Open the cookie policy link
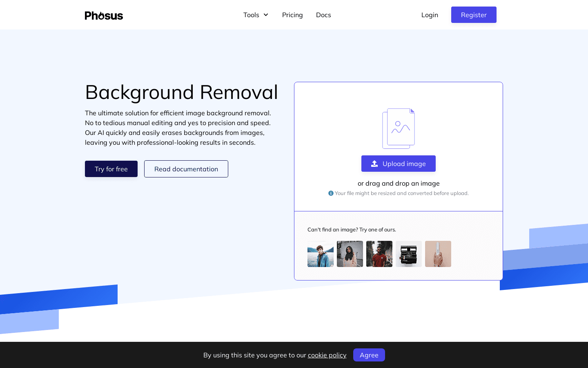This screenshot has height=368, width=588. (327, 355)
